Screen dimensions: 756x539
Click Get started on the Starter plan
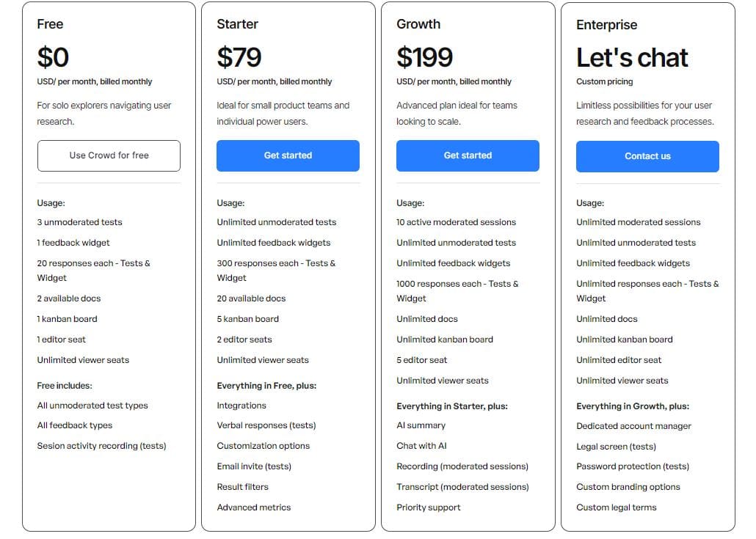pos(288,155)
